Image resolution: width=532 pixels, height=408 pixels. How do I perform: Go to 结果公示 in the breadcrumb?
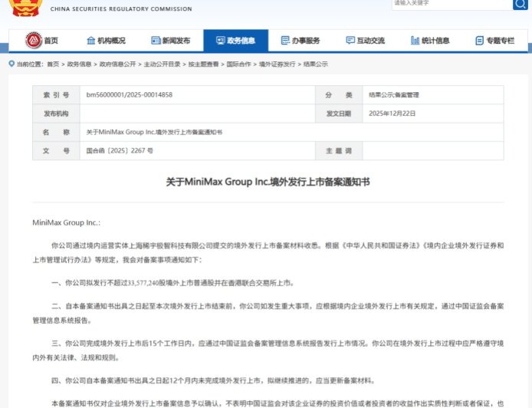pos(315,64)
